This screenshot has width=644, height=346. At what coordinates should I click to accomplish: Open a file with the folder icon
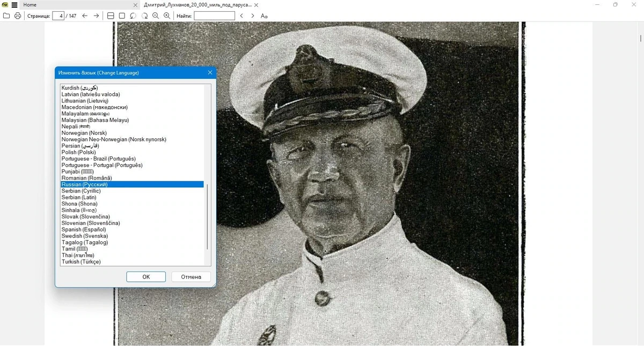tap(6, 16)
